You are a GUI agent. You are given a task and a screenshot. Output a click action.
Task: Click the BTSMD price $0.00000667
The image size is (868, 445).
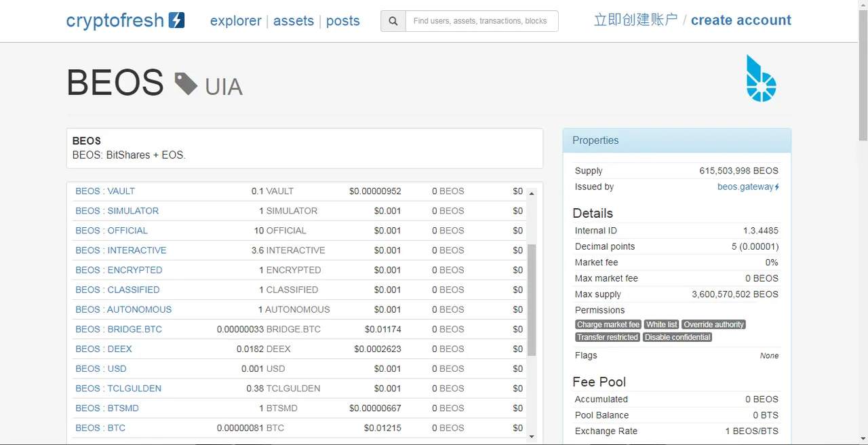(375, 408)
